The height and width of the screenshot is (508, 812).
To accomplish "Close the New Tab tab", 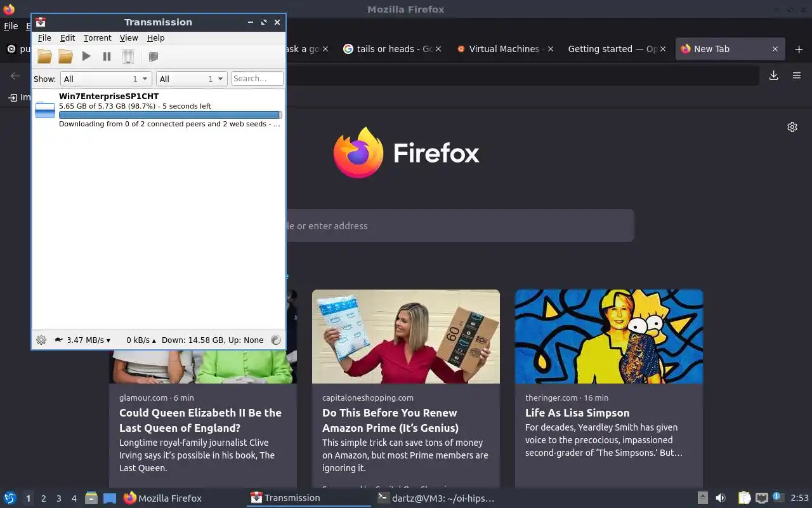I will (x=775, y=49).
